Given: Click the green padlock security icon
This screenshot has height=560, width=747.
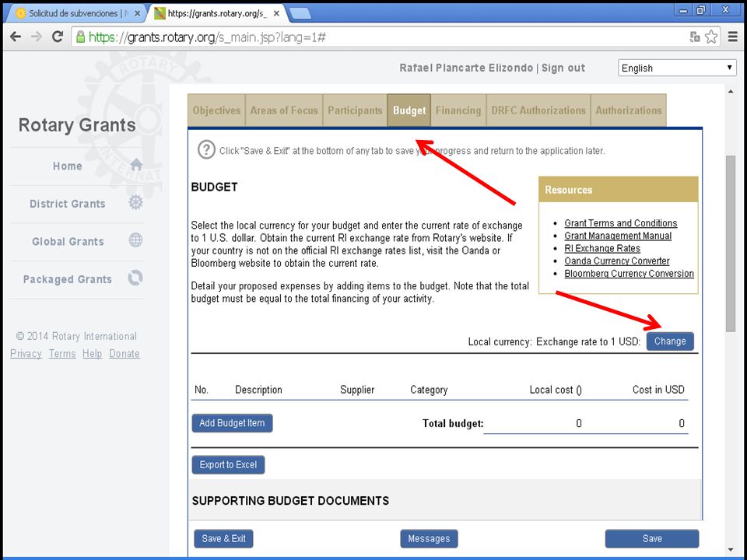Looking at the screenshot, I should tap(80, 37).
